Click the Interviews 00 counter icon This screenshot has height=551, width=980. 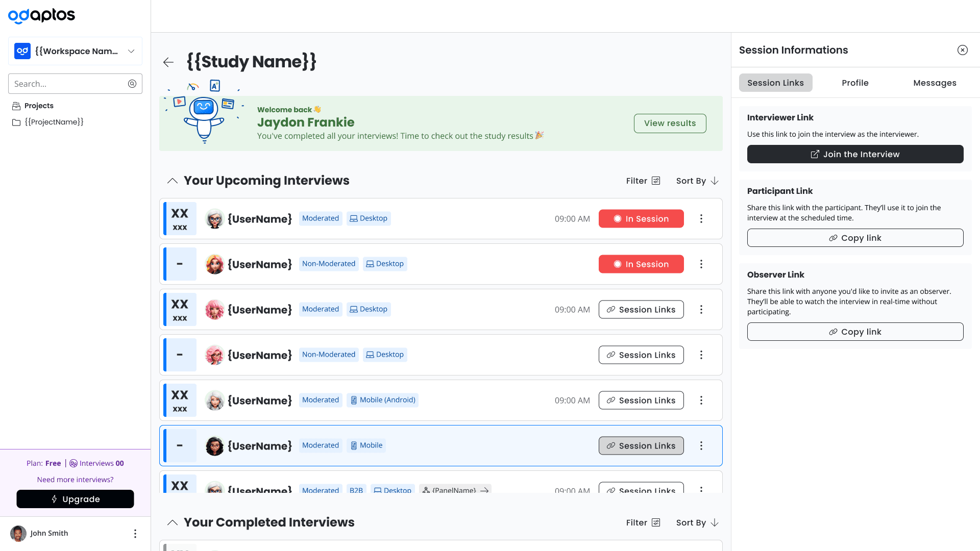(x=73, y=464)
